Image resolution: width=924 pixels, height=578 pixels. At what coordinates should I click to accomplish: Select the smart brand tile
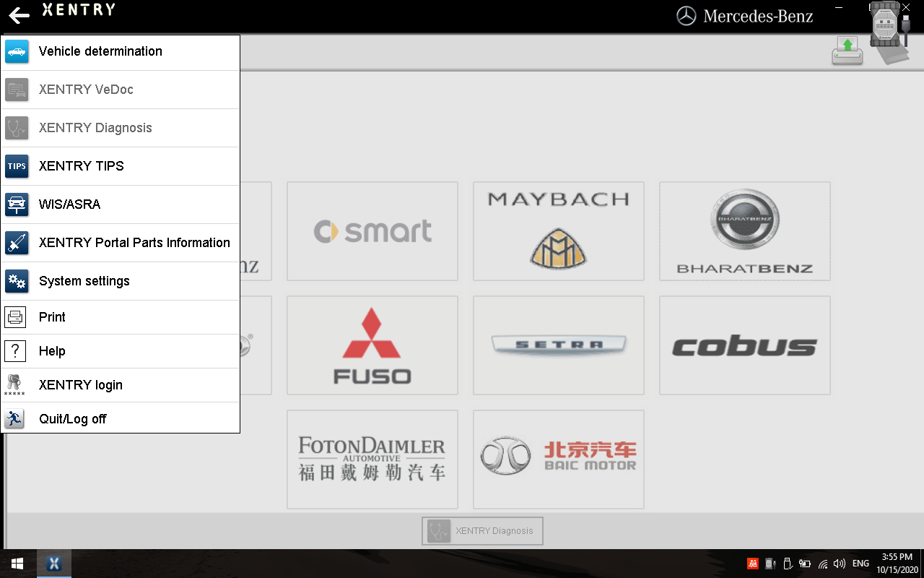tap(372, 231)
